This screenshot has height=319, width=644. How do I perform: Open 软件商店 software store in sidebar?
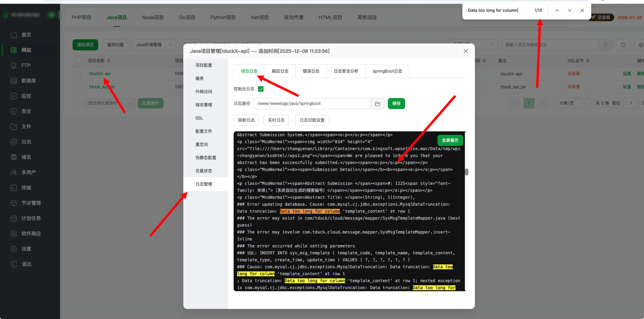31,234
